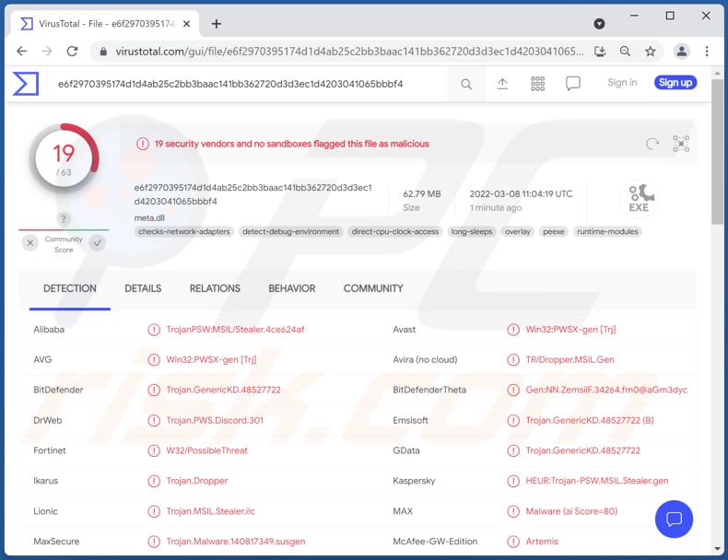The height and width of the screenshot is (560, 728).
Task: Vote malicious with the X community button
Action: pos(30,243)
